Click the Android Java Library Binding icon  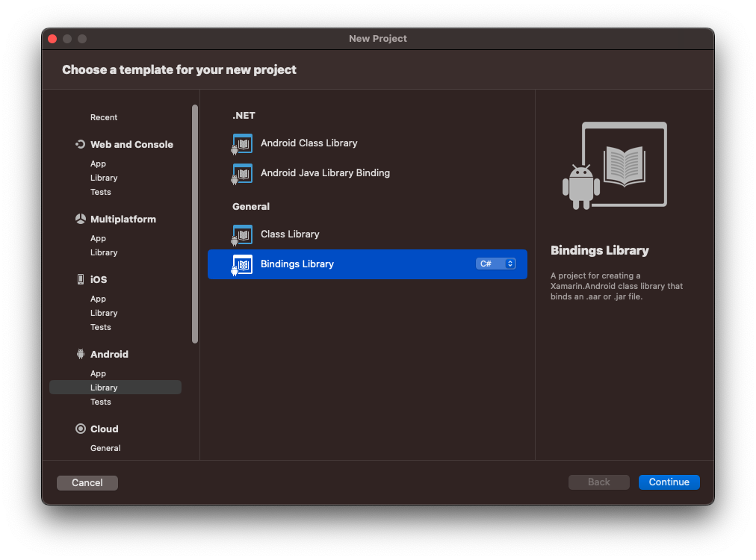coord(242,173)
